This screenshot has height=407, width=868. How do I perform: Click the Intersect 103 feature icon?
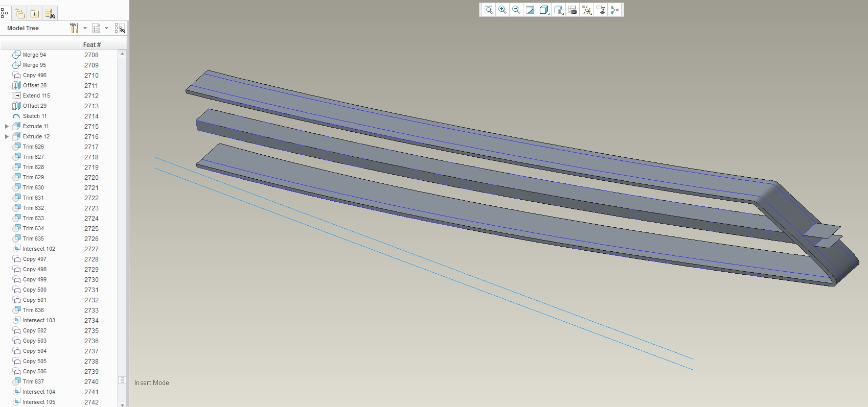tap(16, 320)
